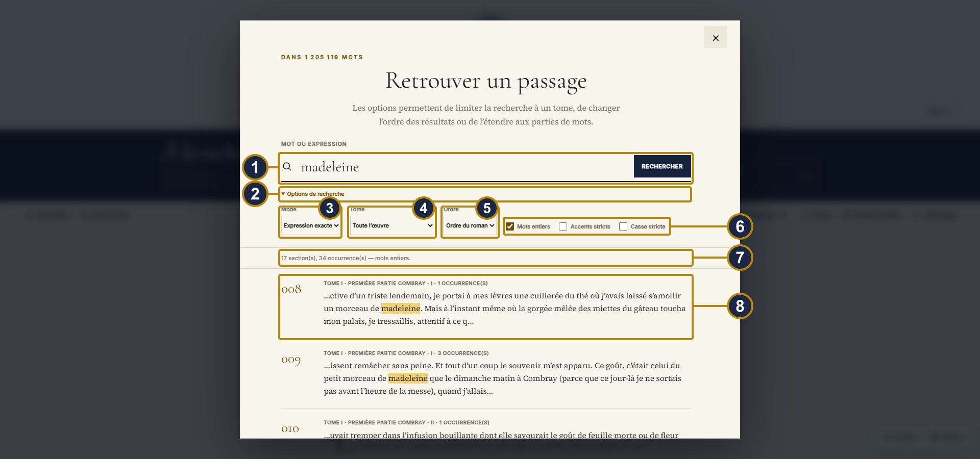Enable the 'Accents stricts' checkbox

(563, 226)
